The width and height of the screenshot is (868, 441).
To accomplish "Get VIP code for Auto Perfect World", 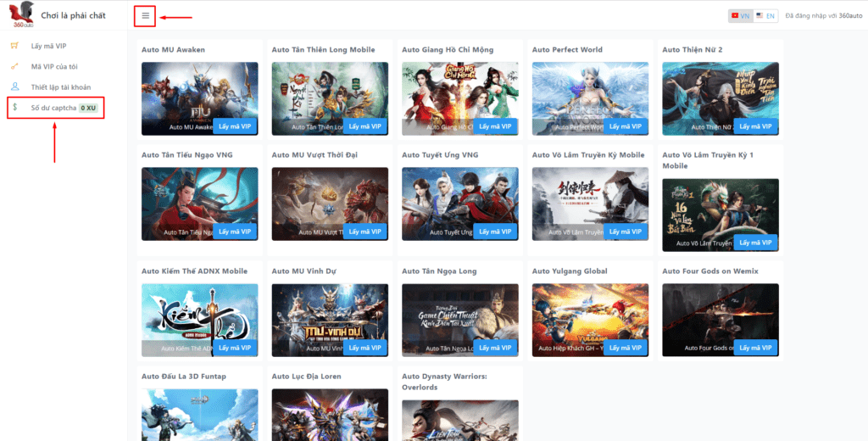I will [626, 126].
